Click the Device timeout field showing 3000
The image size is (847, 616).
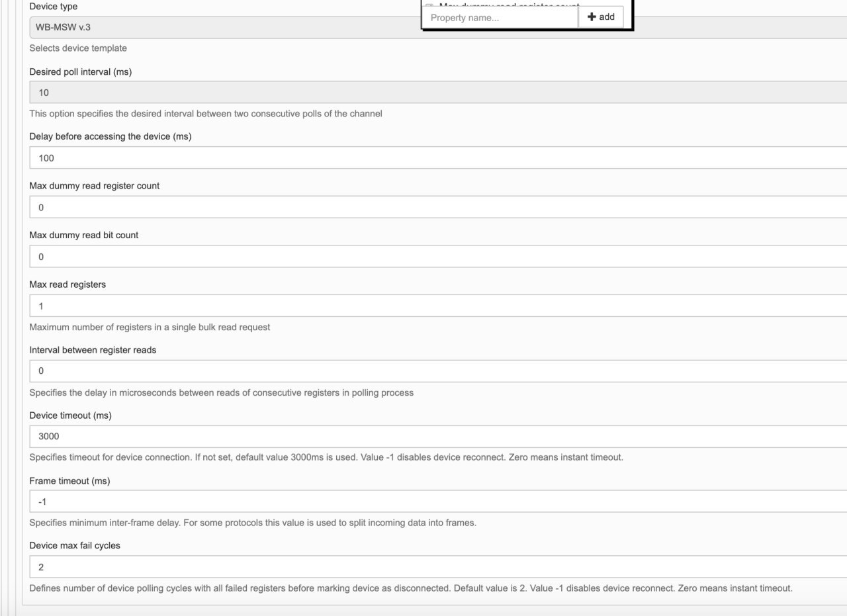tap(438, 437)
